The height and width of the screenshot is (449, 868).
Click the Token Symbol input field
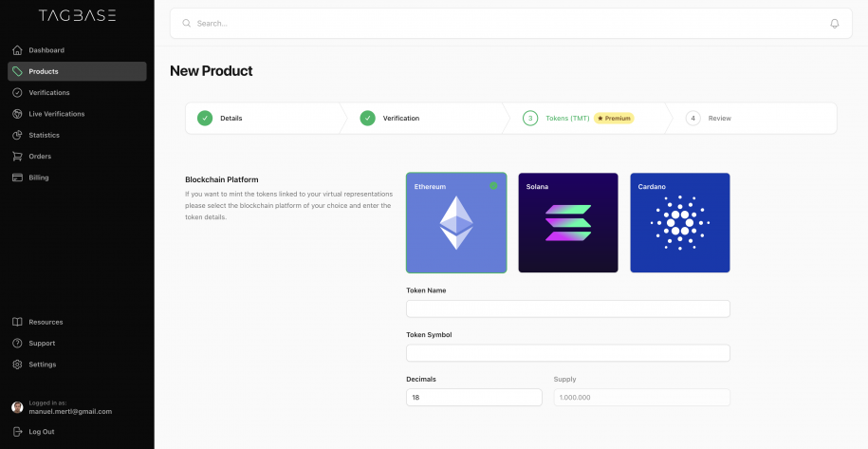(568, 353)
